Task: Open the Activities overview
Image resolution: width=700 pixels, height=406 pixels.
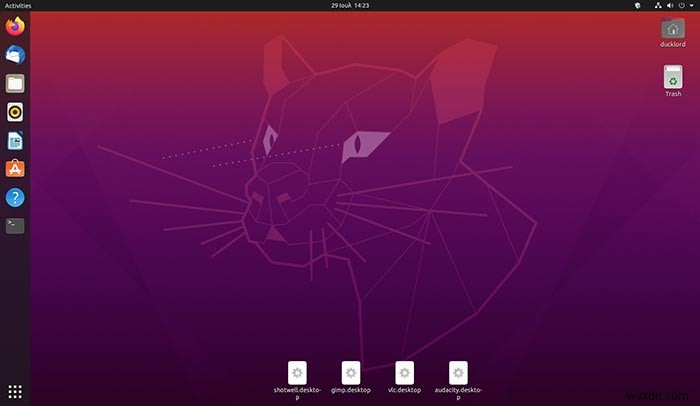Action: pos(18,5)
